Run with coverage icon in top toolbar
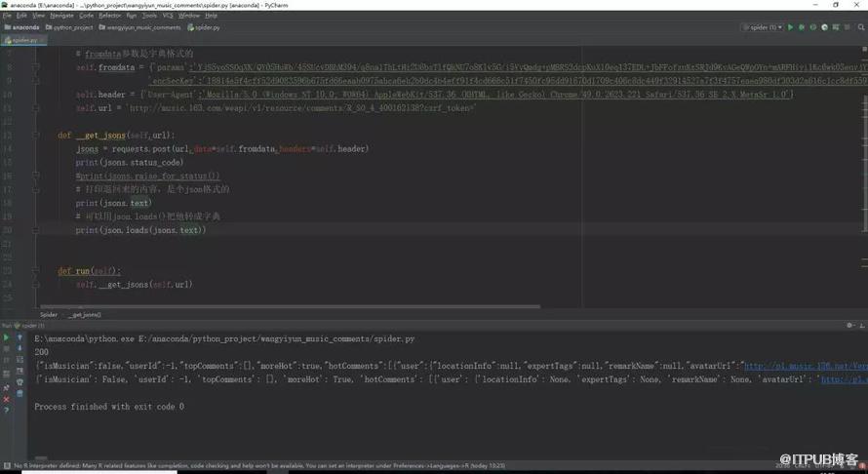868x474 pixels. [x=813, y=27]
